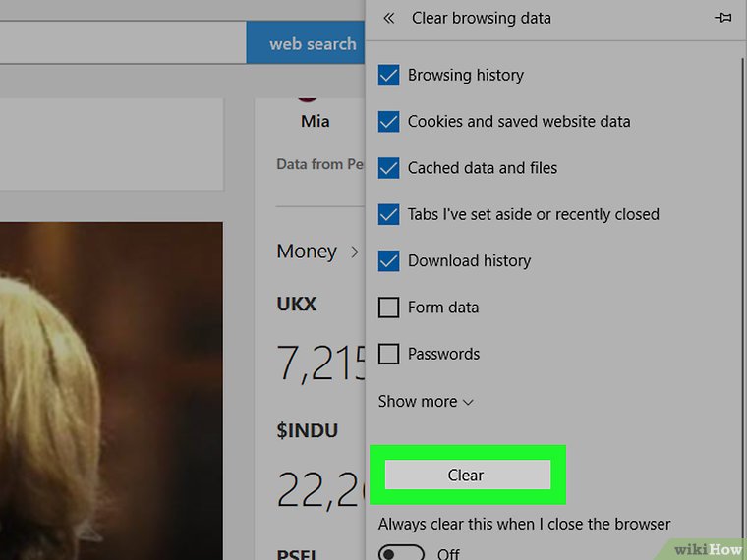Click the back double-chevron icon
Viewport: 747px width, 560px height.
389,18
